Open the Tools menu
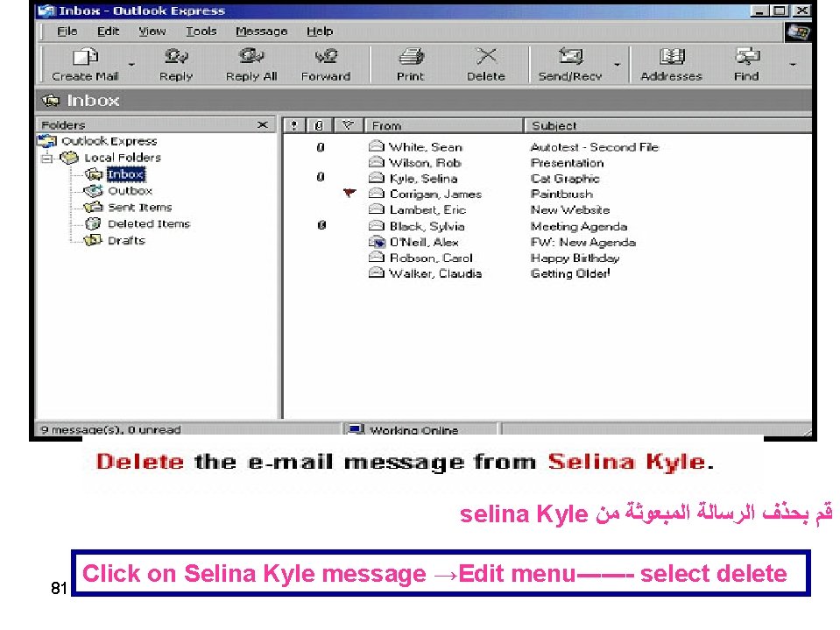 pyautogui.click(x=201, y=32)
